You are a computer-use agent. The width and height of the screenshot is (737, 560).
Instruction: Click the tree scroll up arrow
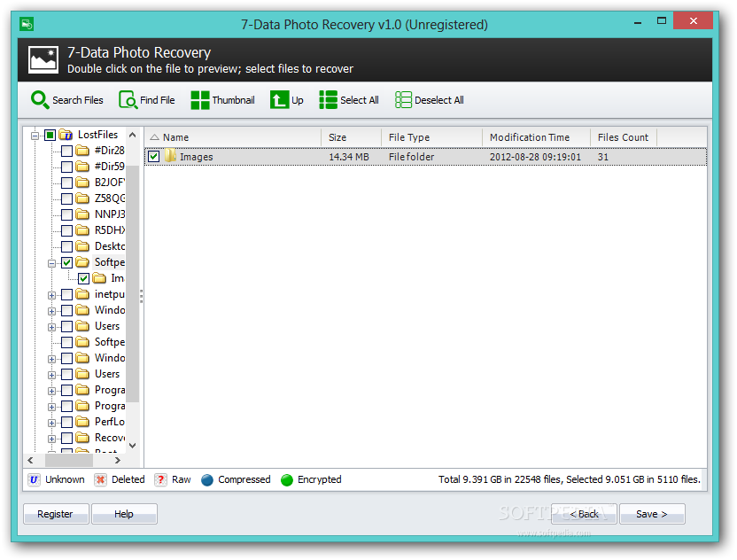click(133, 135)
